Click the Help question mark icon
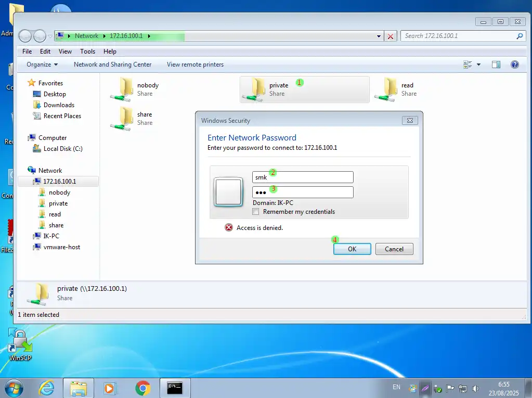This screenshot has height=398, width=532. [514, 65]
